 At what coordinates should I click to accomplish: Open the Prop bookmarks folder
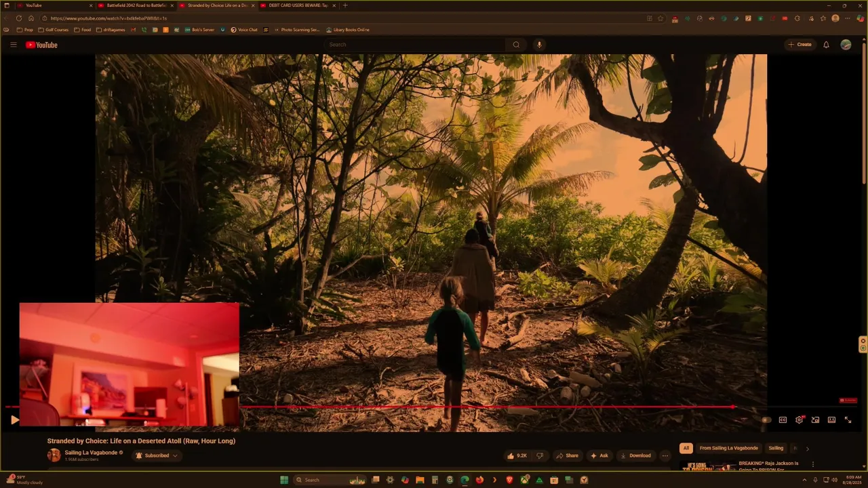point(24,30)
